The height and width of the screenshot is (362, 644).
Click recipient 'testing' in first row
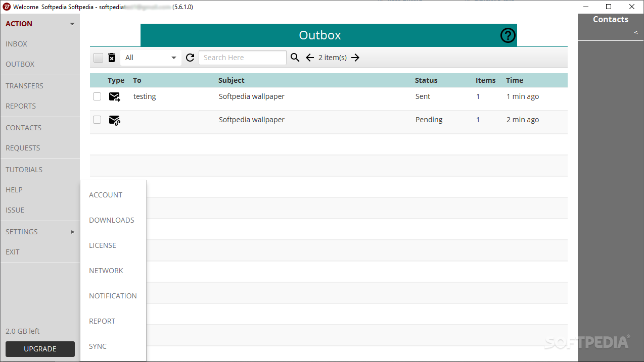coord(145,96)
